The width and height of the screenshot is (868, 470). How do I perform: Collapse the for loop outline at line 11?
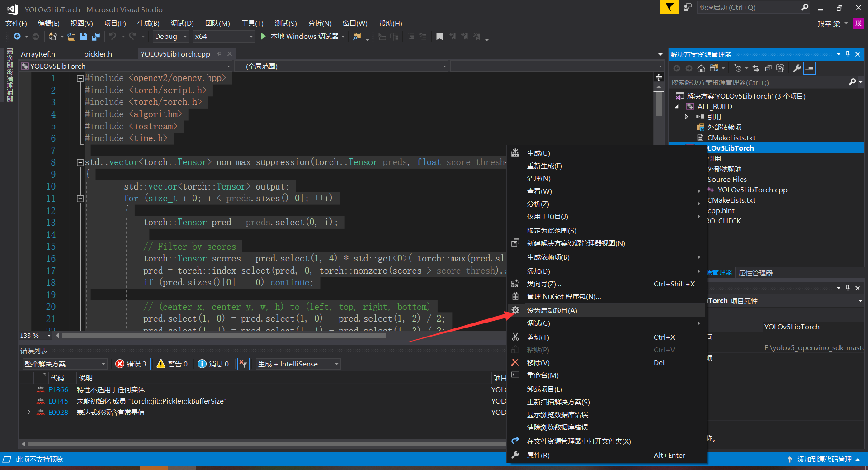pos(80,199)
